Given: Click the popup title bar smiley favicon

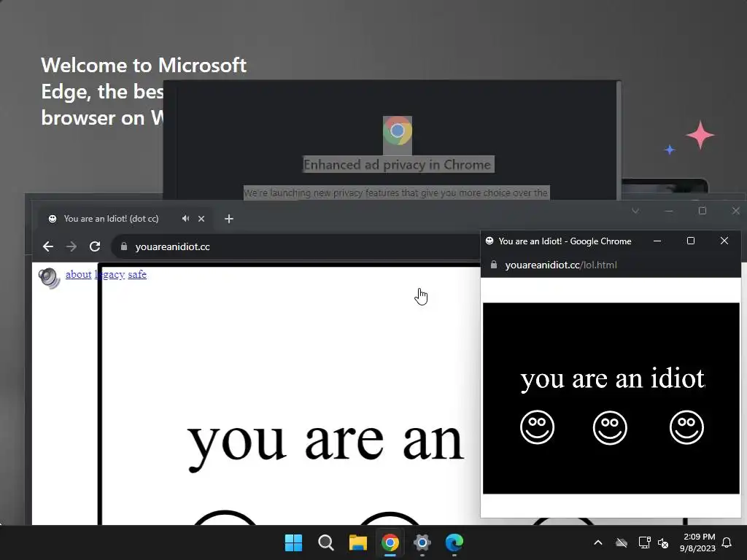Looking at the screenshot, I should 489,241.
